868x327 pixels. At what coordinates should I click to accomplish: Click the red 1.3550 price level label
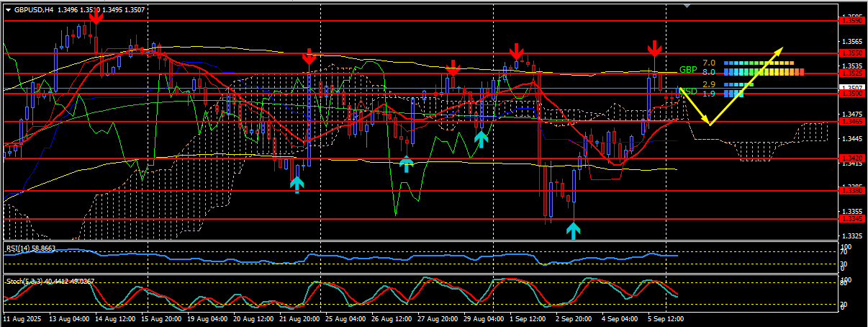(852, 53)
